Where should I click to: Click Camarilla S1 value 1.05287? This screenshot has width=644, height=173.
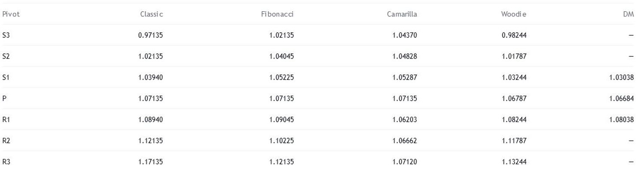pyautogui.click(x=404, y=77)
